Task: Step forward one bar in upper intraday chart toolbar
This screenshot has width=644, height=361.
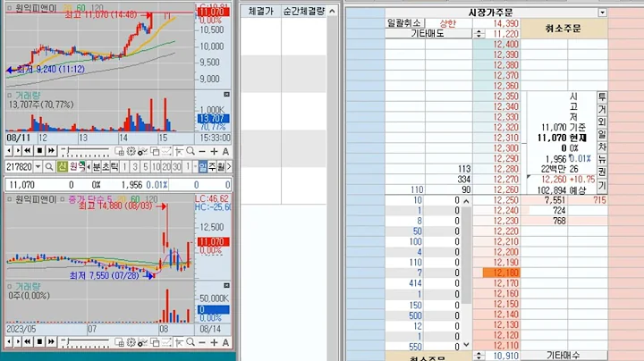Action: click(x=18, y=151)
